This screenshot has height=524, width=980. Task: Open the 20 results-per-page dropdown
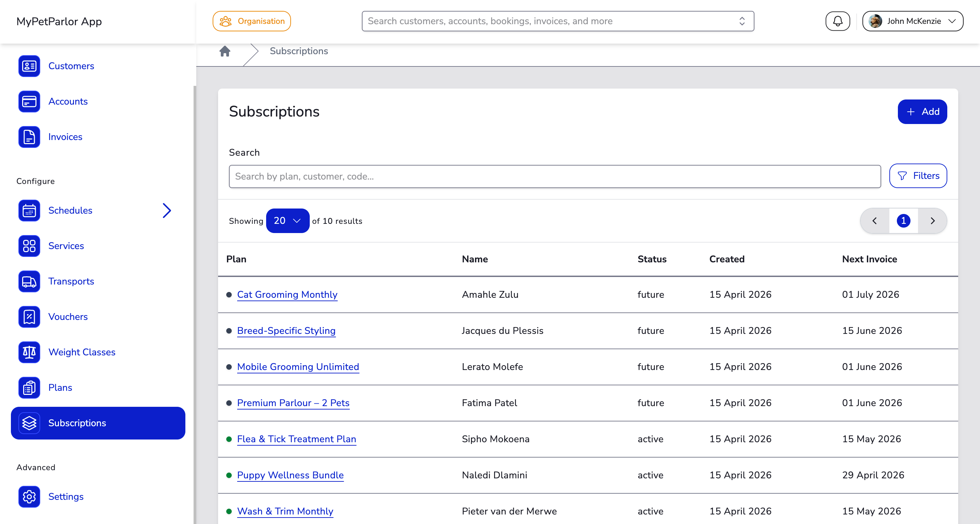click(x=287, y=221)
